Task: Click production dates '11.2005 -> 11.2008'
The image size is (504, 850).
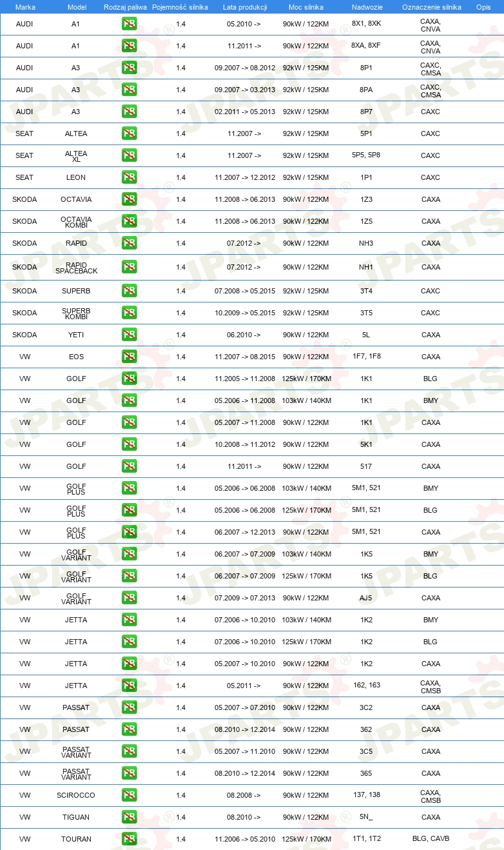Action: pos(245,379)
